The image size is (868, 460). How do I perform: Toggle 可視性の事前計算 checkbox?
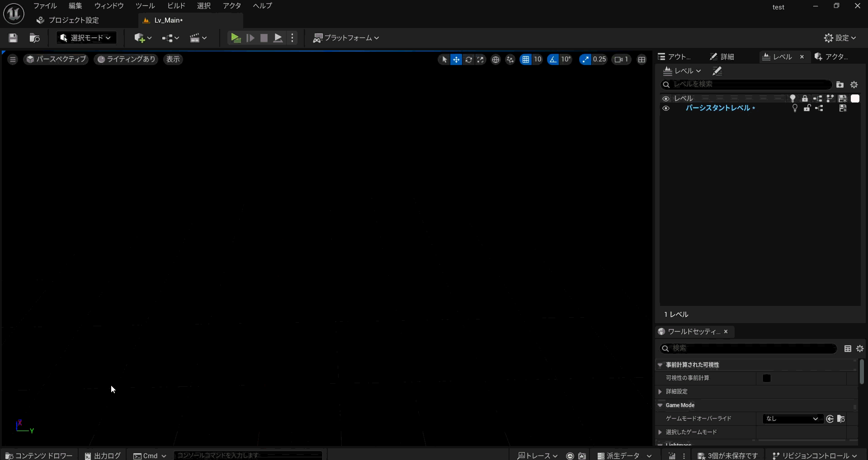[x=767, y=378]
